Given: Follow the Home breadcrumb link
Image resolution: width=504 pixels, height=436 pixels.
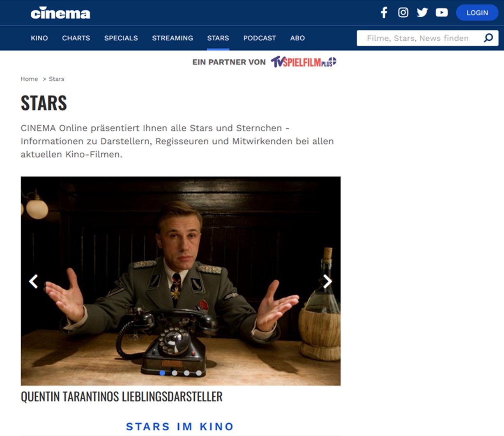Looking at the screenshot, I should click(x=29, y=79).
